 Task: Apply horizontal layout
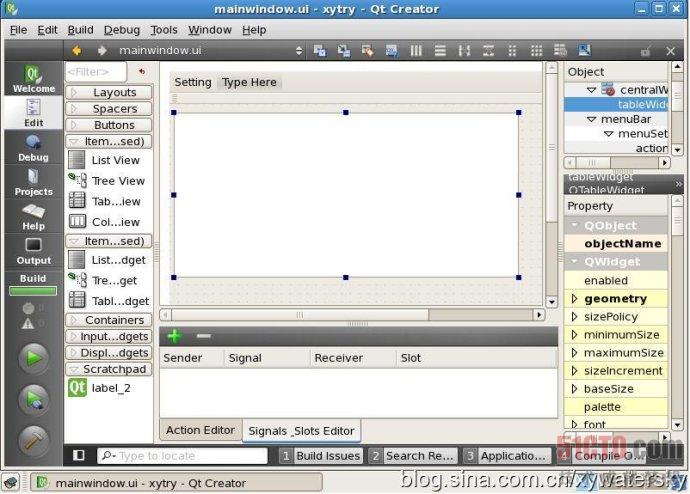pyautogui.click(x=416, y=51)
